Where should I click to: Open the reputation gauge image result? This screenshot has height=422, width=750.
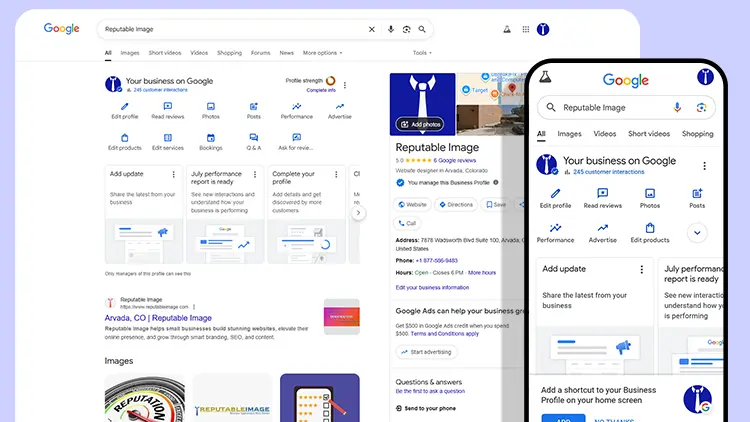coord(144,398)
